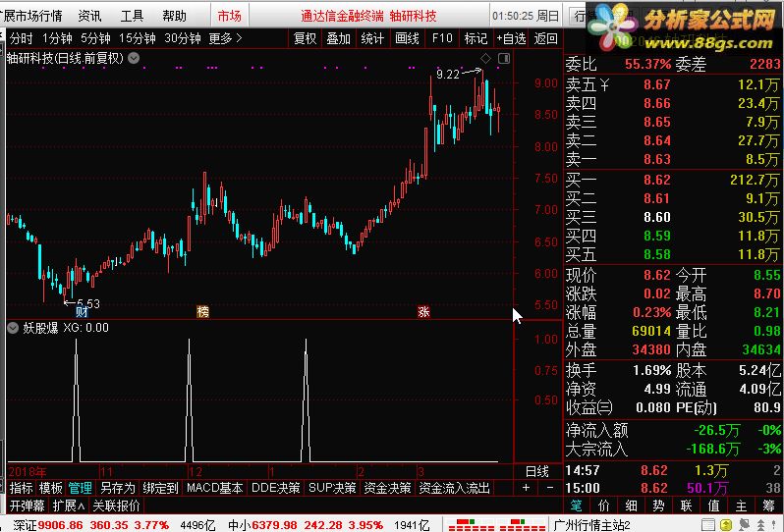Click the red-green market bars indicator
Viewport: 784px width, 532px height.
496,525
